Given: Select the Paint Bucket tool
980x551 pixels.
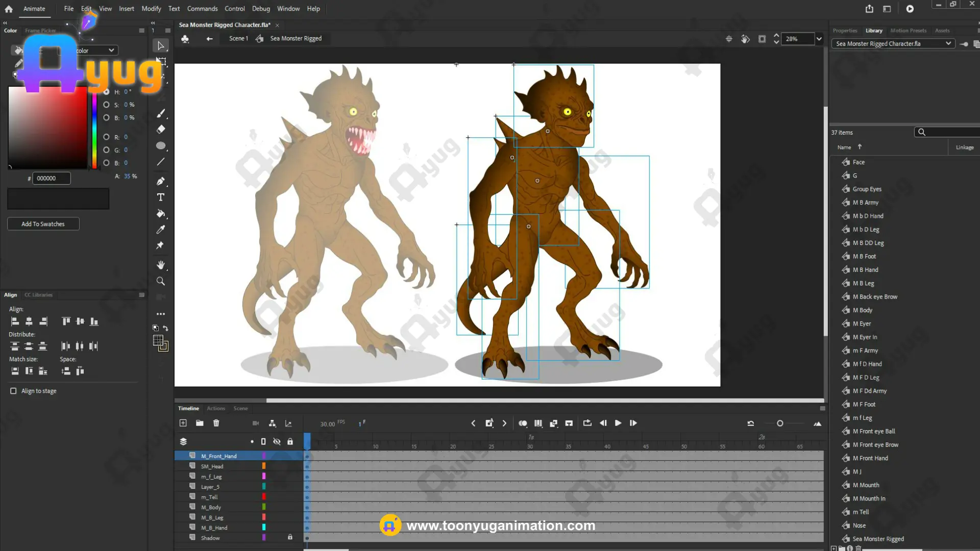Looking at the screenshot, I should (161, 214).
